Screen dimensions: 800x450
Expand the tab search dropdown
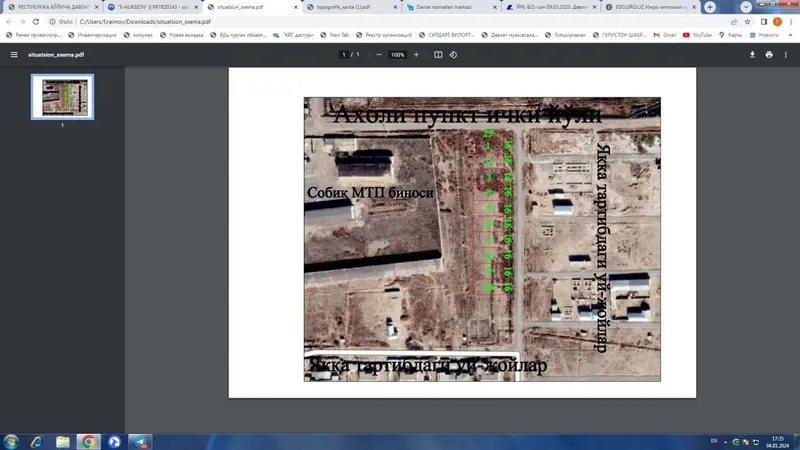(x=746, y=7)
